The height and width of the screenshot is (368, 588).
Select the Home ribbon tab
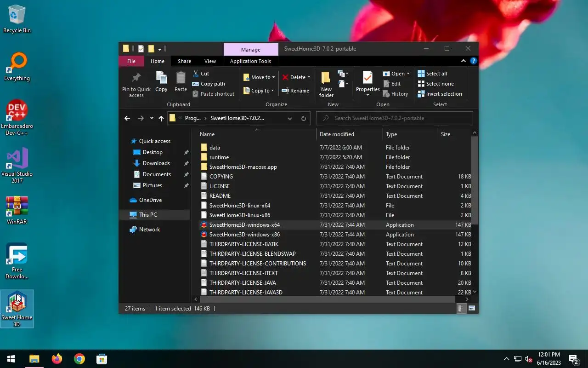[158, 61]
